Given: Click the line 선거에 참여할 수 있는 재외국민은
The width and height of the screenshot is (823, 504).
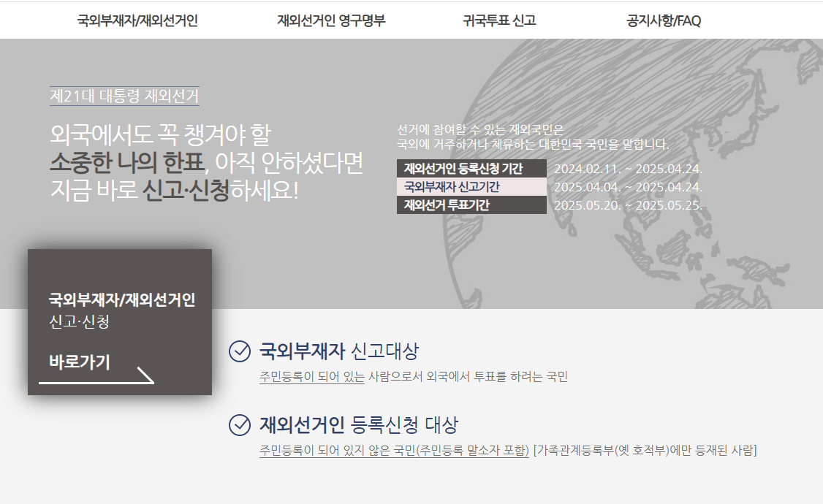Looking at the screenshot, I should click(479, 129).
